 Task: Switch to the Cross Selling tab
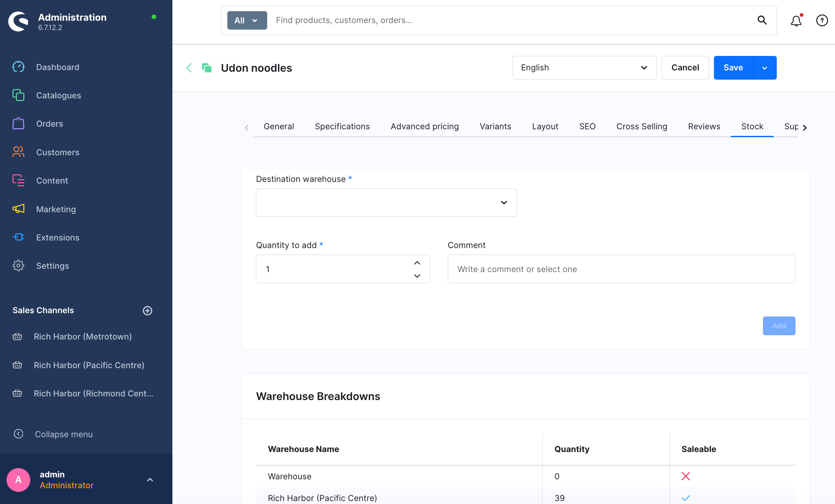(642, 126)
